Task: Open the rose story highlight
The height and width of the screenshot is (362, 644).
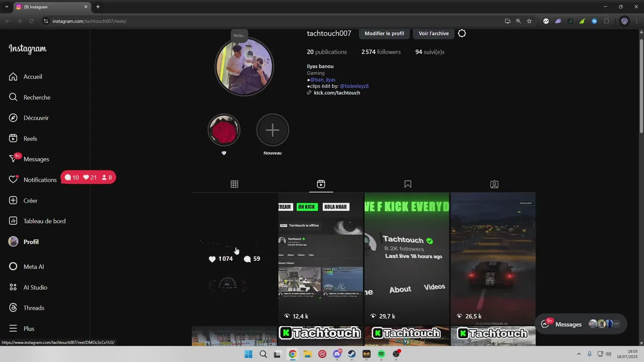Action: pyautogui.click(x=224, y=130)
